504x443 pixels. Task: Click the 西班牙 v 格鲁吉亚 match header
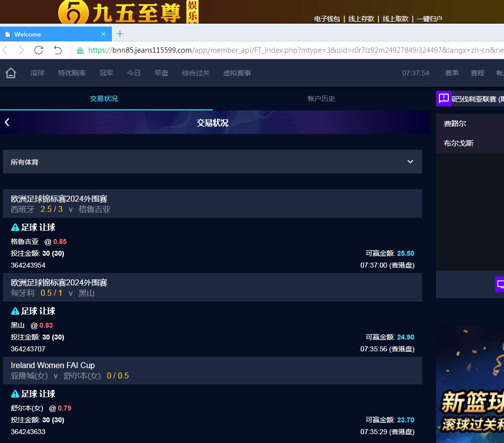tap(212, 204)
